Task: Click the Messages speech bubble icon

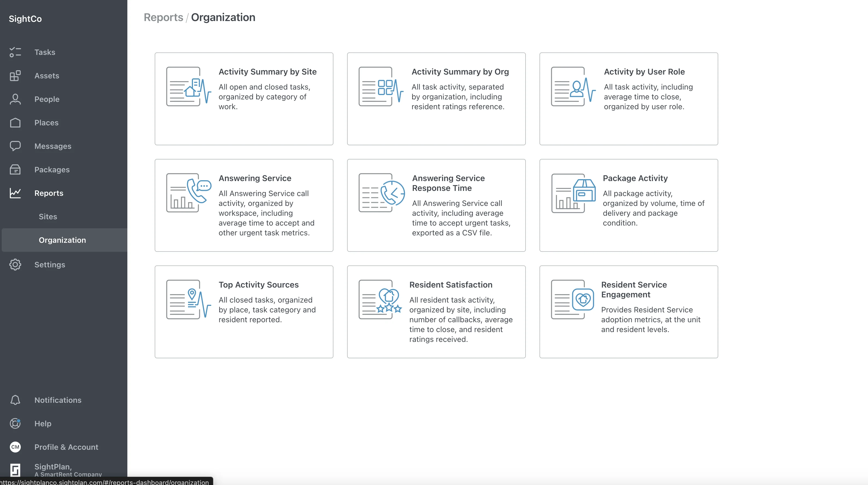Action: [x=15, y=146]
